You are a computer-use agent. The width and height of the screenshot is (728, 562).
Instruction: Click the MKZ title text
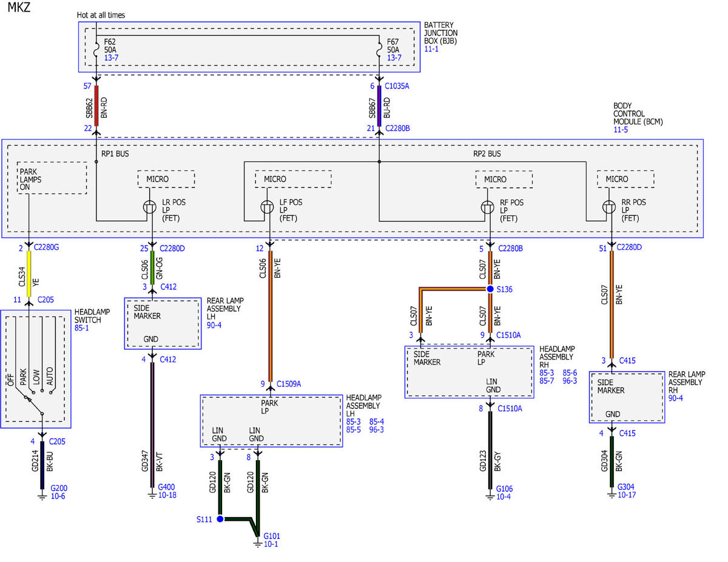[19, 8]
